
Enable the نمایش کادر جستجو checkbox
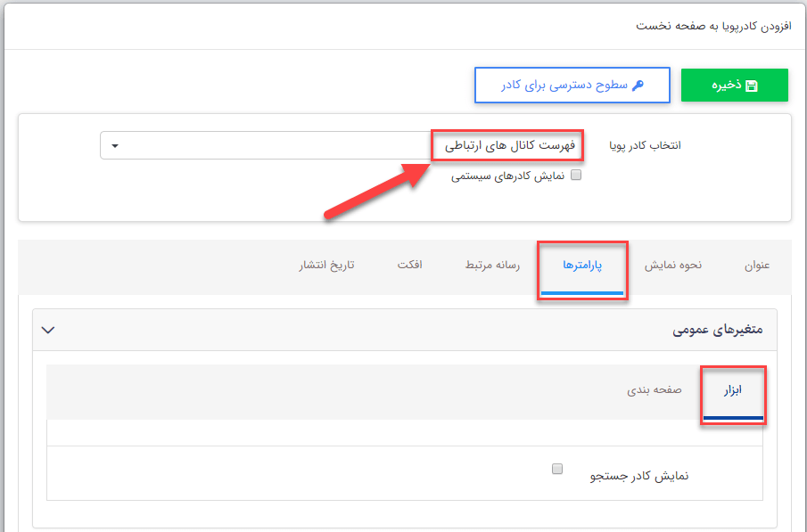[x=557, y=468]
